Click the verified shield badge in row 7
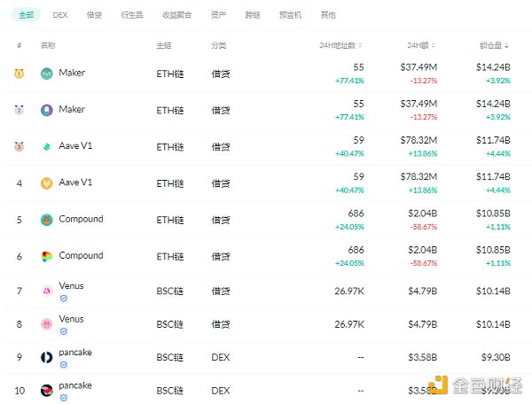The width and height of the screenshot is (532, 404). 63,299
